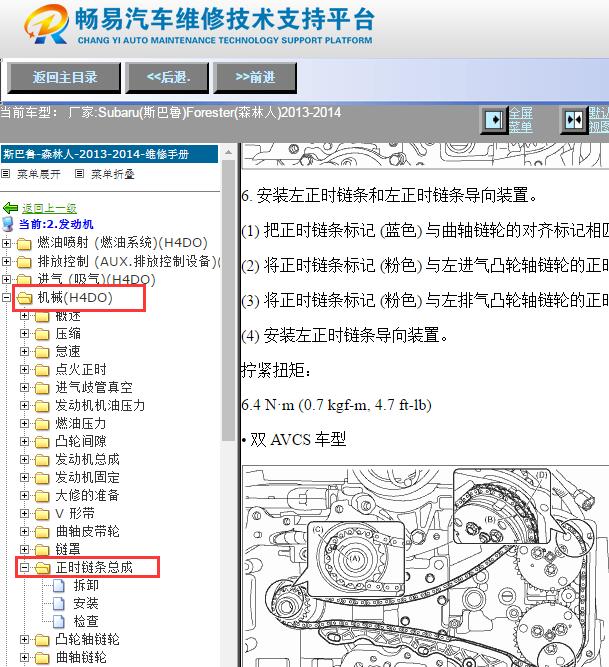Screen dimensions: 609x667
Task: Click folder icon beside 发动机机油压力
Action: point(42,406)
